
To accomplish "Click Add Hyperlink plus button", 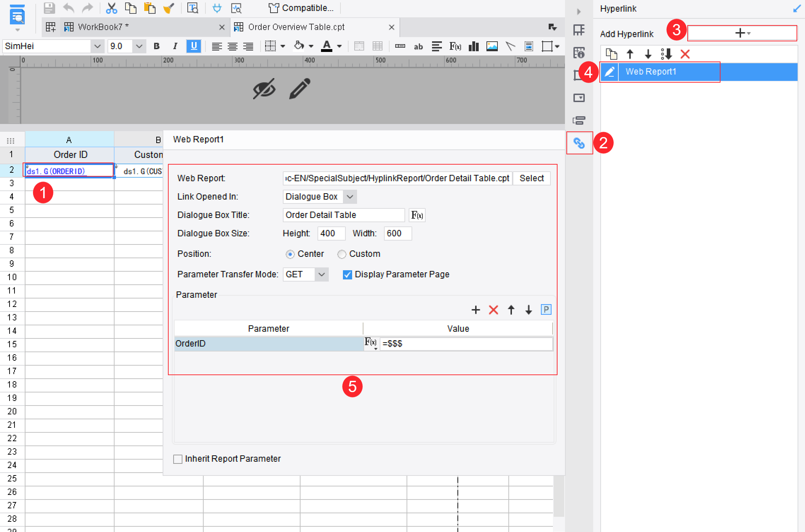I will click(x=742, y=33).
